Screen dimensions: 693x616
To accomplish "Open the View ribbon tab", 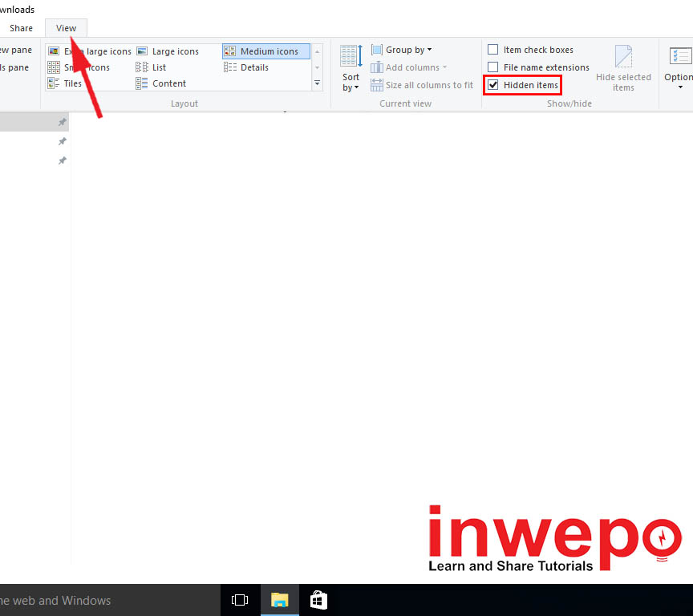I will 66,28.
